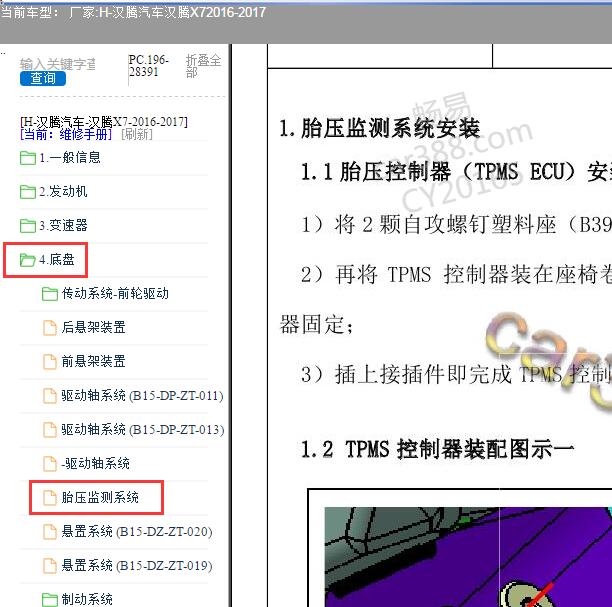Click document icon next to -驱动轴系统

coord(50,463)
